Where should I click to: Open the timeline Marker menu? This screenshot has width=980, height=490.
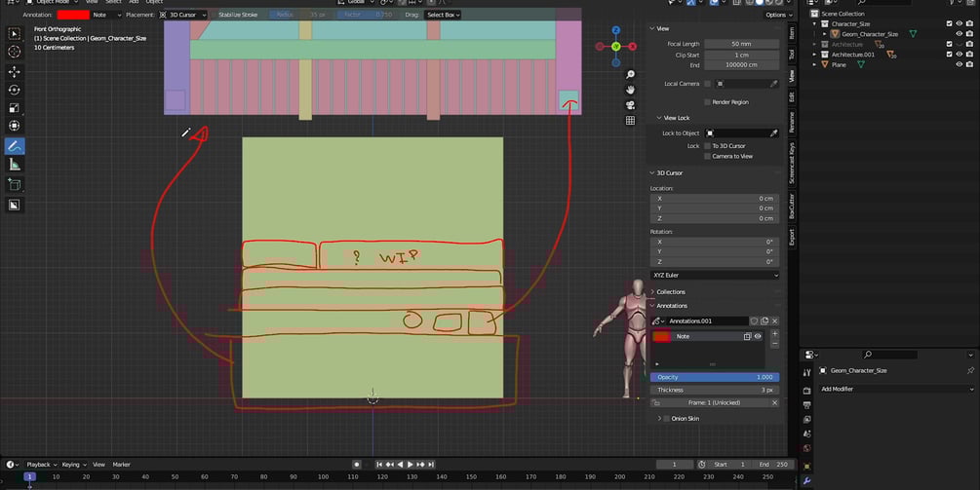(121, 465)
